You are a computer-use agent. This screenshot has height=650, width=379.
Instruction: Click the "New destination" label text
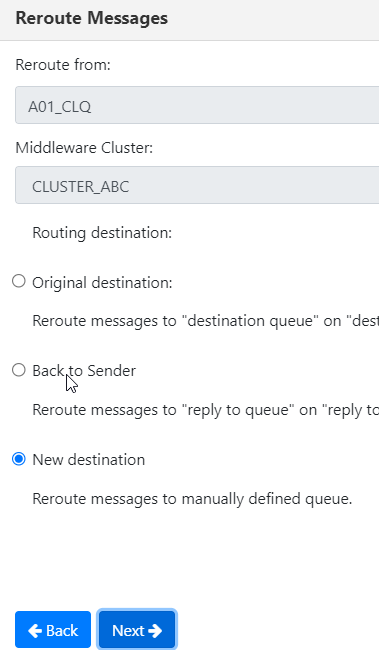point(89,460)
